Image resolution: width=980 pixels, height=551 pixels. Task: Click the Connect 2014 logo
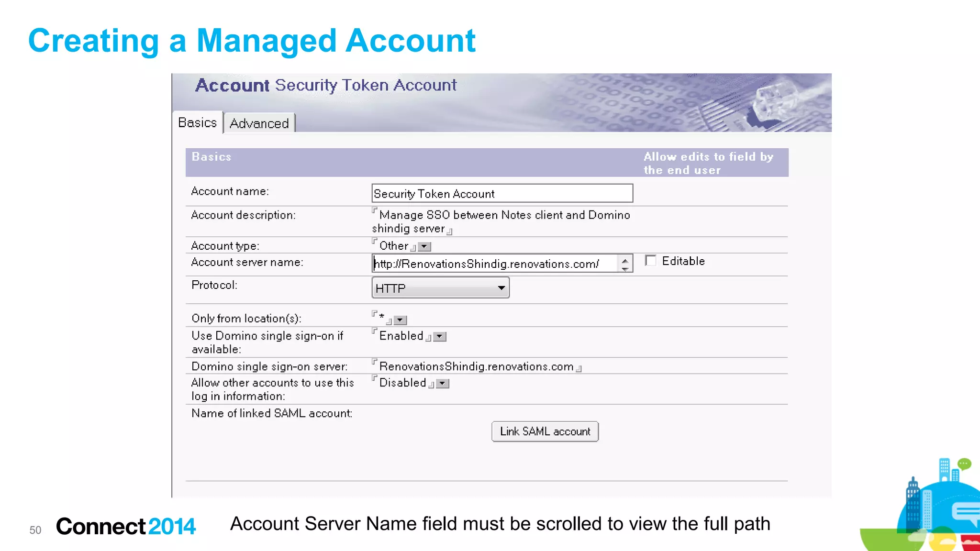click(126, 527)
